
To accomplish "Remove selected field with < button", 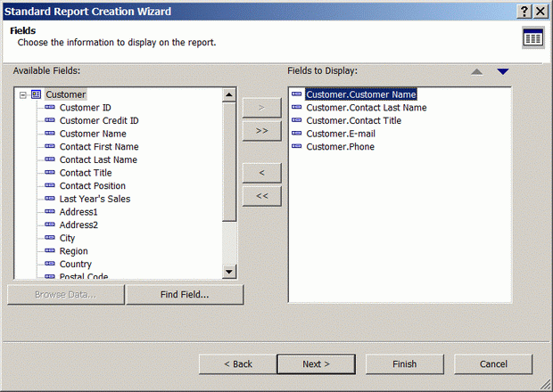I will click(x=261, y=171).
